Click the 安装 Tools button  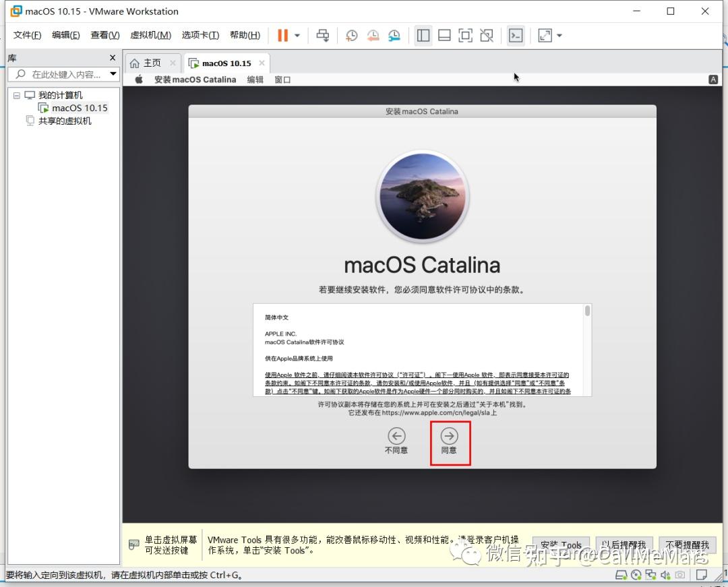[561, 545]
